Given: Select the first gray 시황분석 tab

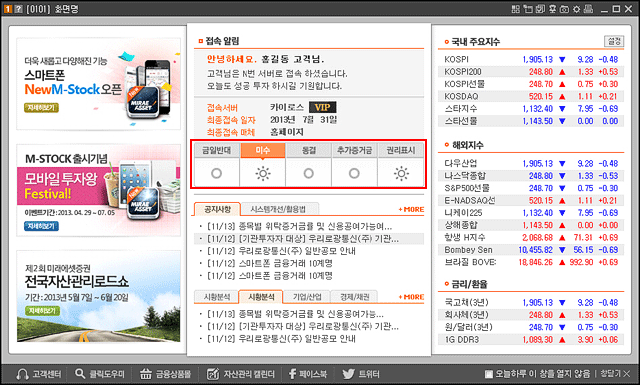Looking at the screenshot, I should click(x=216, y=297).
